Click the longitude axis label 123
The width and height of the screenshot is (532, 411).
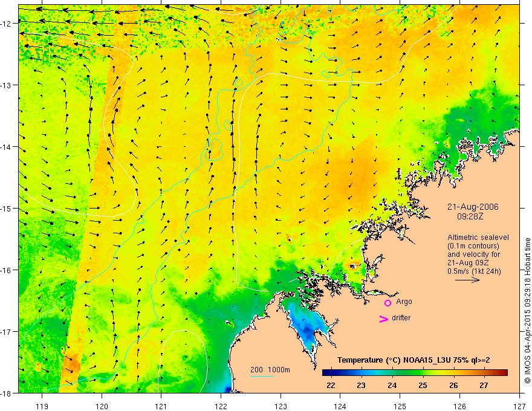(x=281, y=406)
